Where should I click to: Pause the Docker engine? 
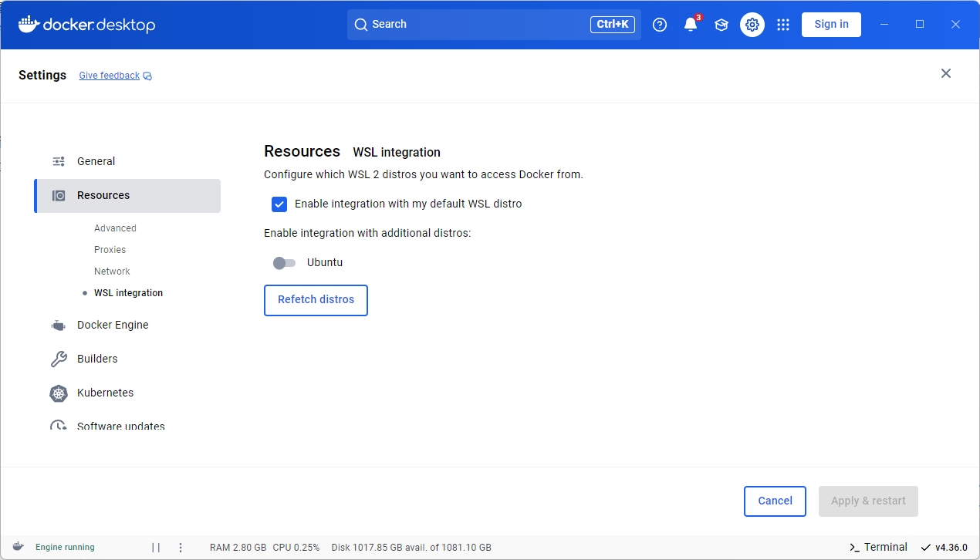(156, 548)
